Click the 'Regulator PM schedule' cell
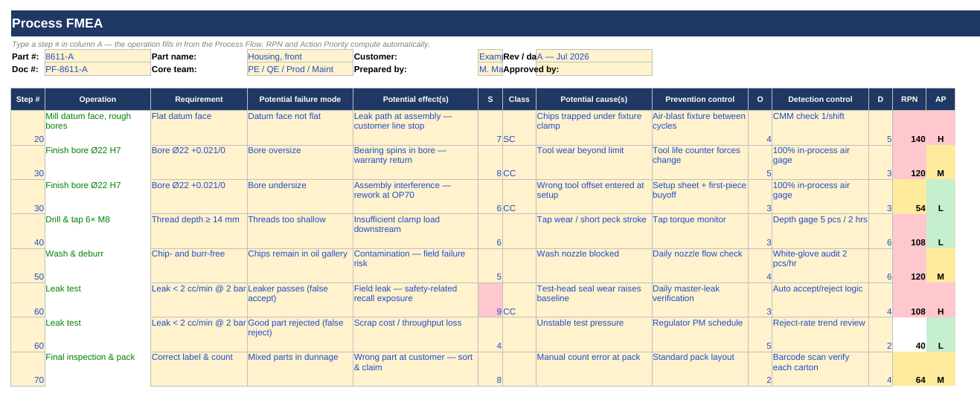 tap(699, 335)
